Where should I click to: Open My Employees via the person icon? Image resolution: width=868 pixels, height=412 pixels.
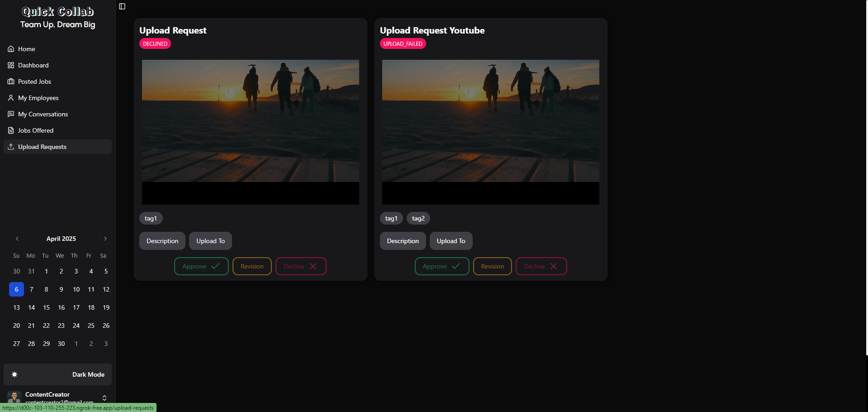tap(10, 98)
